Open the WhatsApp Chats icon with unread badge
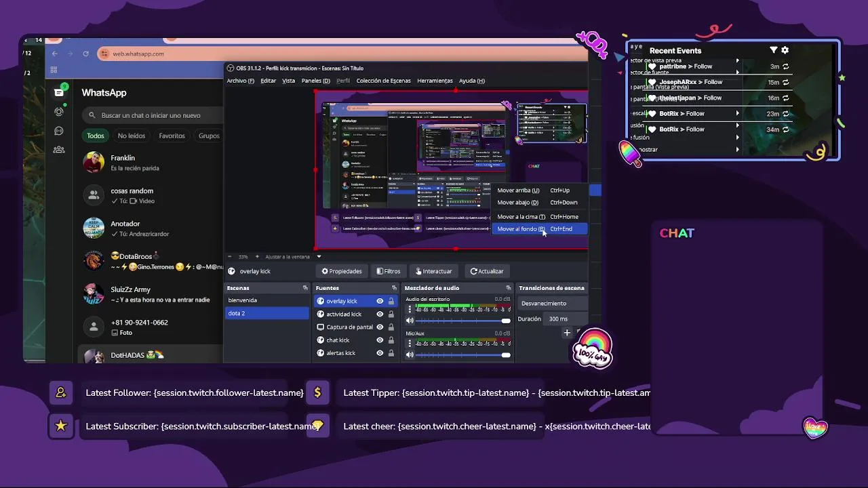Screen dimensions: 868x488 point(59,92)
